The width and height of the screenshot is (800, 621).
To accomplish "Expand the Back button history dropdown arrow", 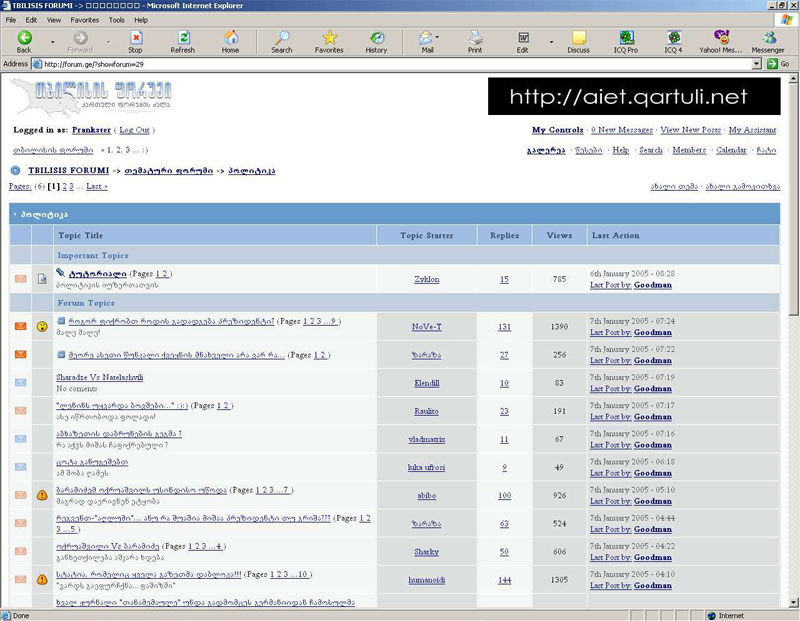I will pyautogui.click(x=49, y=42).
